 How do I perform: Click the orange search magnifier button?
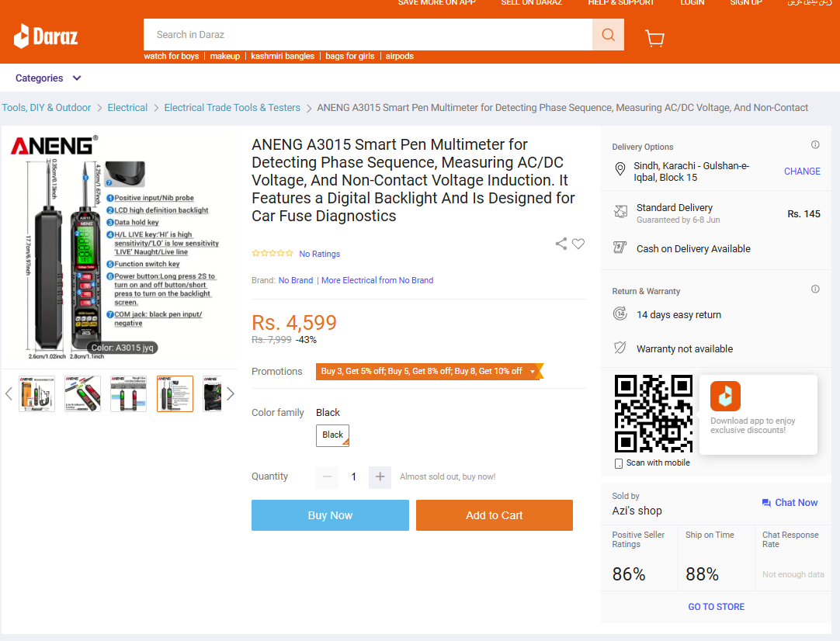[608, 35]
